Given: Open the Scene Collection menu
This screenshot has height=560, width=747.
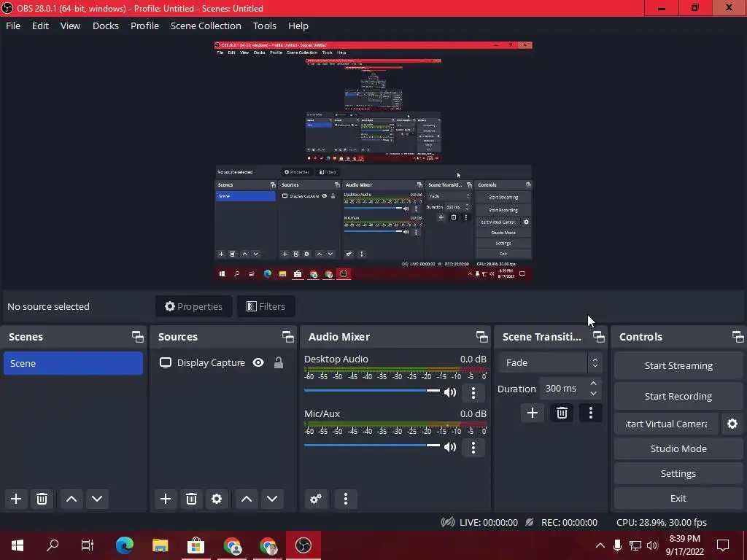Looking at the screenshot, I should click(206, 26).
